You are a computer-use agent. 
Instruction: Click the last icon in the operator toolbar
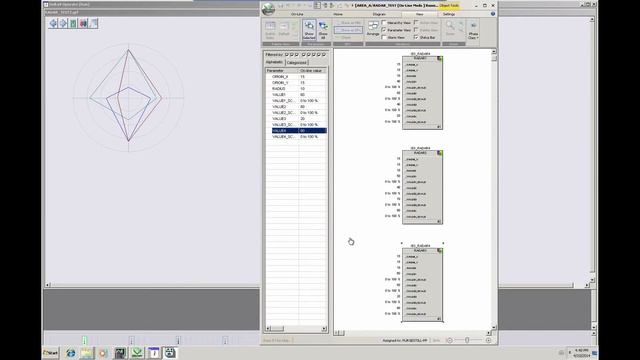[x=93, y=23]
